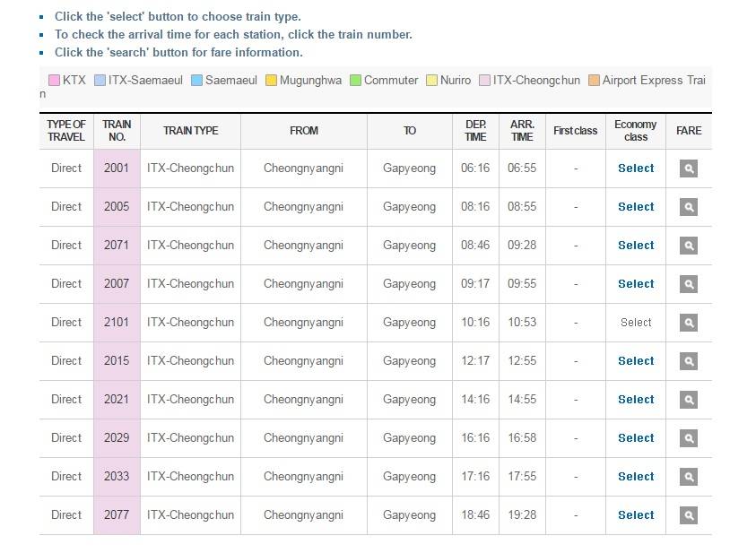Viewport: 756px width, 553px height.
Task: Click Gapyeong in the train 2029 row
Action: pos(409,438)
